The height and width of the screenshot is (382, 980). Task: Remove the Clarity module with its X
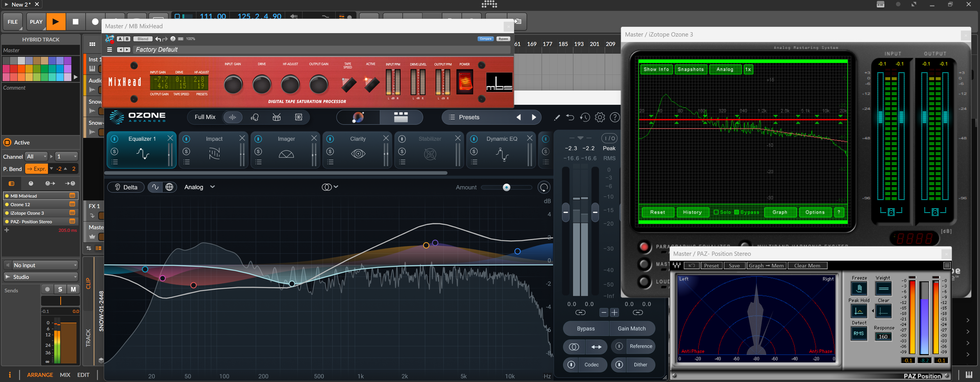pos(386,138)
